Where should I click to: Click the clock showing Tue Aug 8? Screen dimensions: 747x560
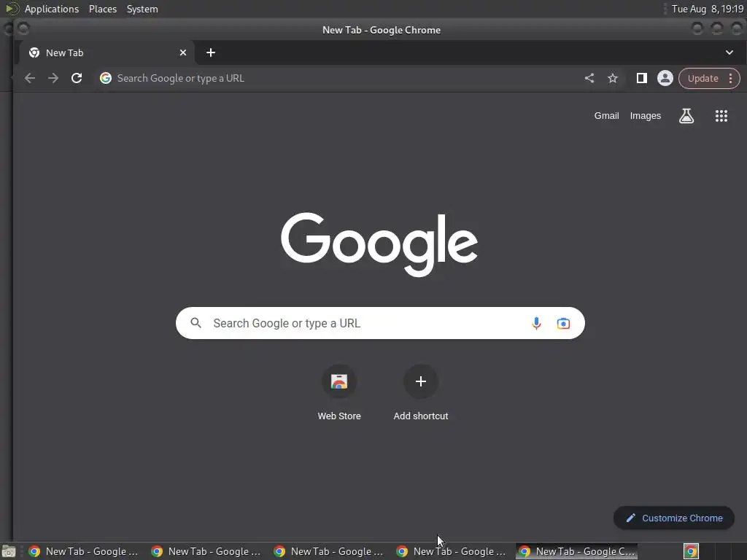pyautogui.click(x=708, y=9)
